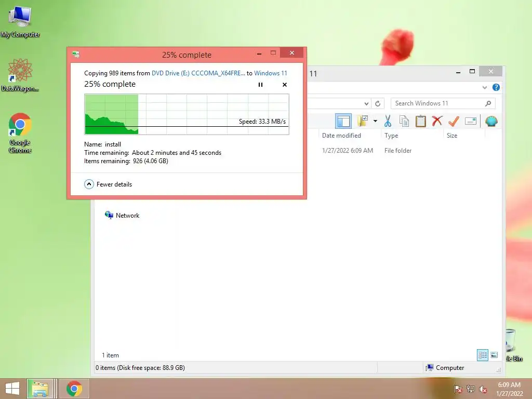532x399 pixels.
Task: Switch to large icons view
Action: [x=495, y=355]
